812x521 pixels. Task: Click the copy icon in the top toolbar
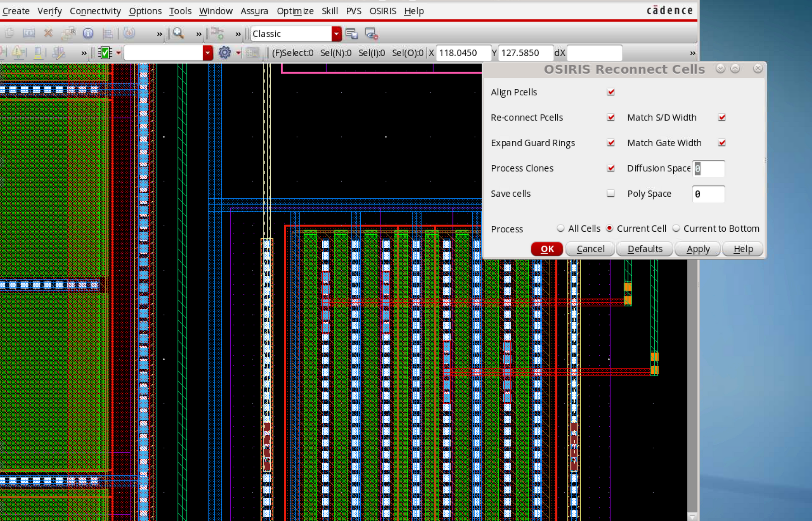[10, 33]
